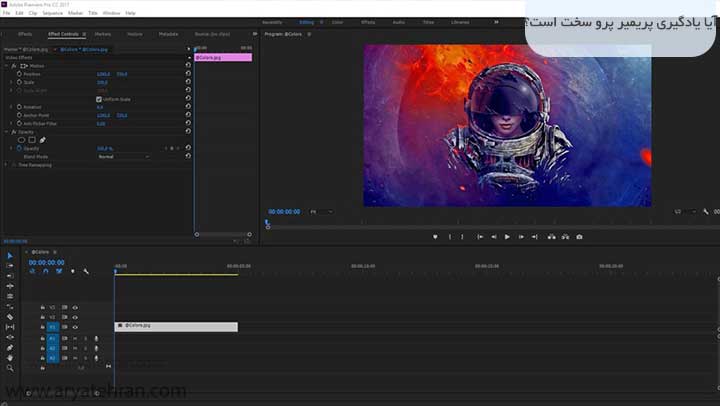Open the Fit zoom level dropdown
The height and width of the screenshot is (406, 720).
[x=321, y=212]
